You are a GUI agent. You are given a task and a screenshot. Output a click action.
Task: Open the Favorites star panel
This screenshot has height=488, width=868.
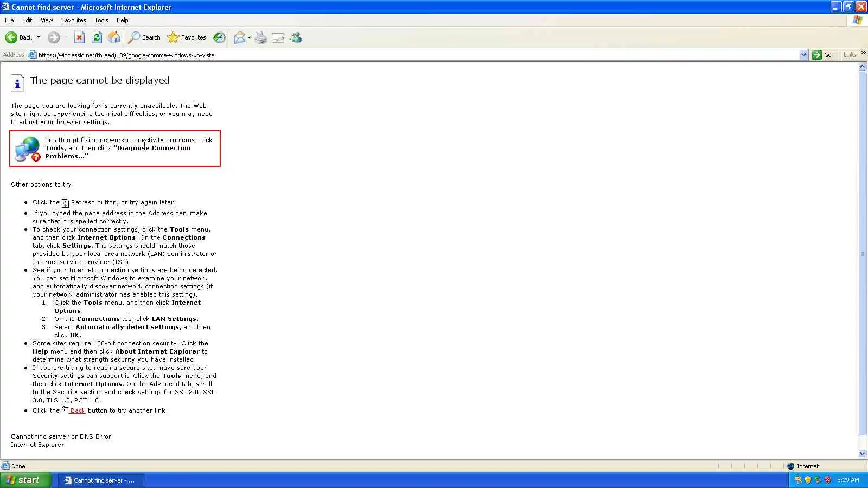(187, 37)
